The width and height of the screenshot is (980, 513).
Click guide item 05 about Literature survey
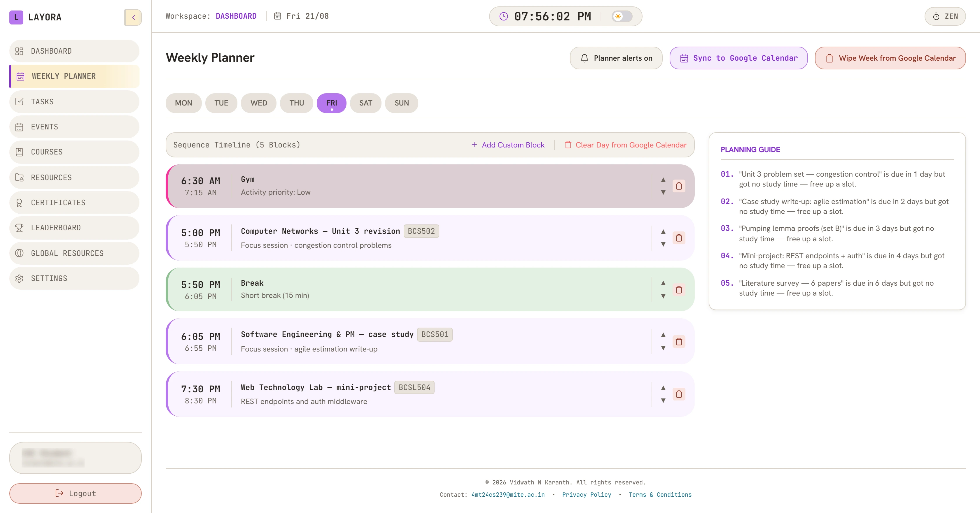(x=837, y=288)
